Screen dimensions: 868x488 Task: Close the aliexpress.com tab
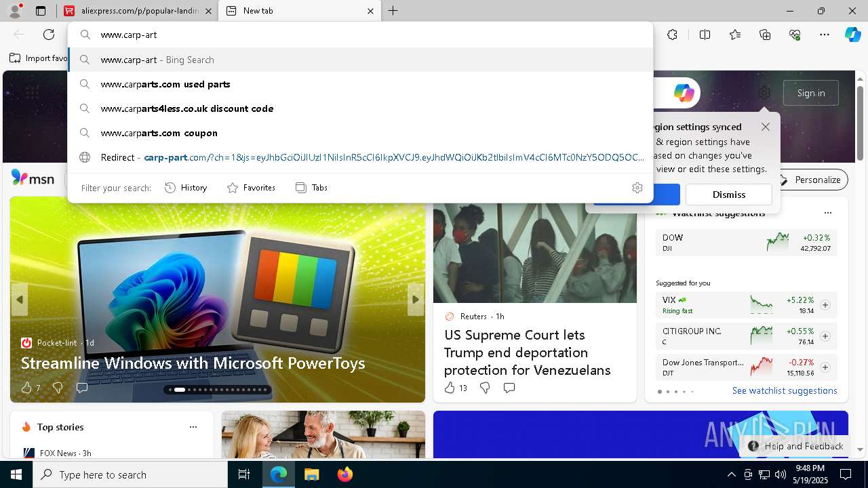click(208, 11)
